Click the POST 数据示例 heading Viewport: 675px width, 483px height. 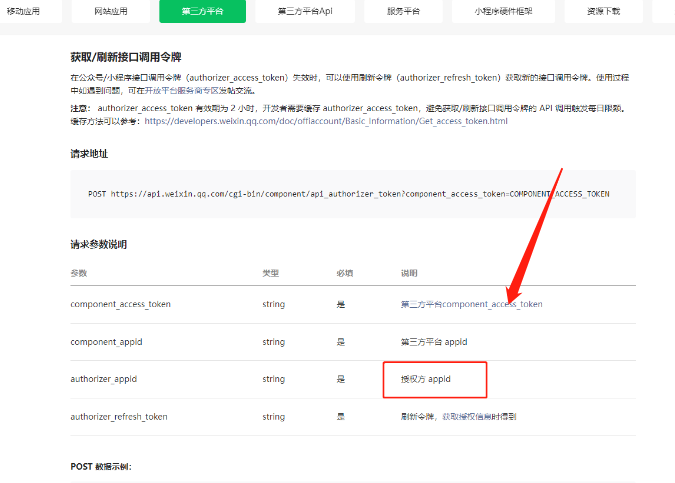click(x=101, y=467)
